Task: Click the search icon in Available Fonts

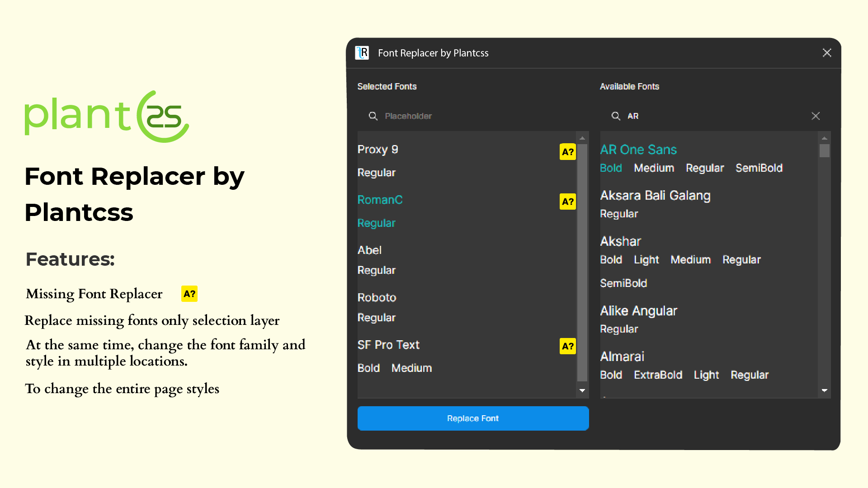Action: [x=616, y=116]
